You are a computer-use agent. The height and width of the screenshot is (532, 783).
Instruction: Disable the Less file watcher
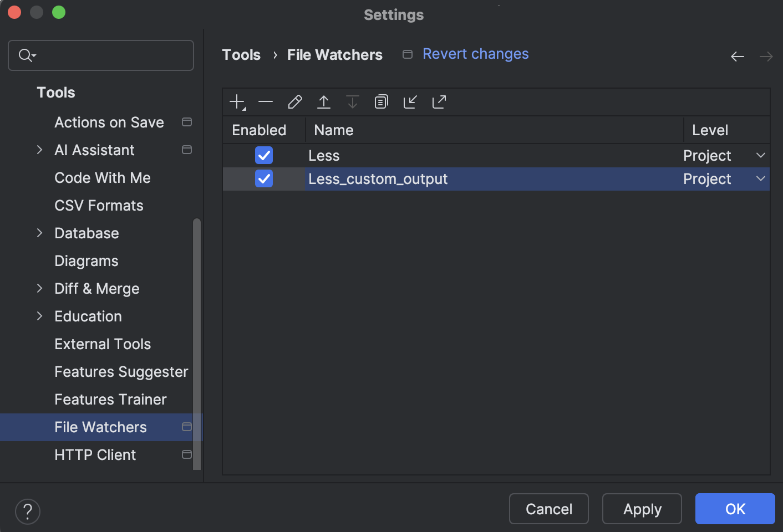[x=263, y=155]
